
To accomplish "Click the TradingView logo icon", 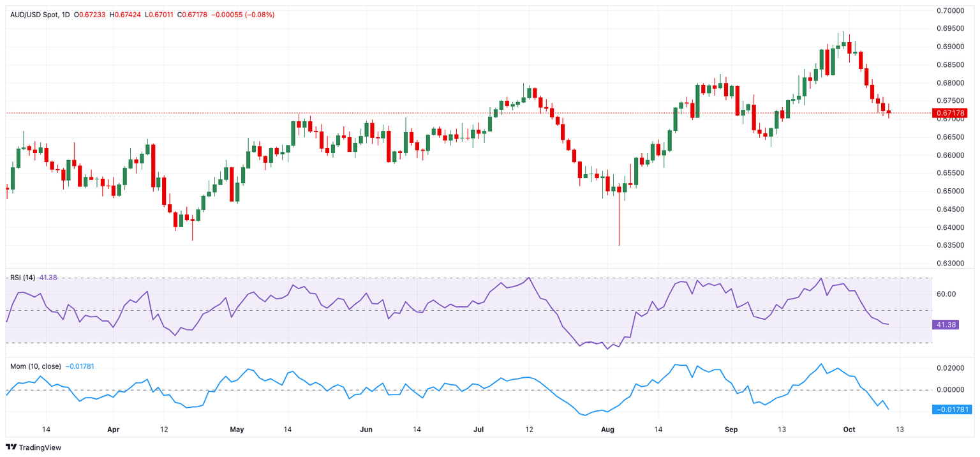I will pyautogui.click(x=11, y=447).
